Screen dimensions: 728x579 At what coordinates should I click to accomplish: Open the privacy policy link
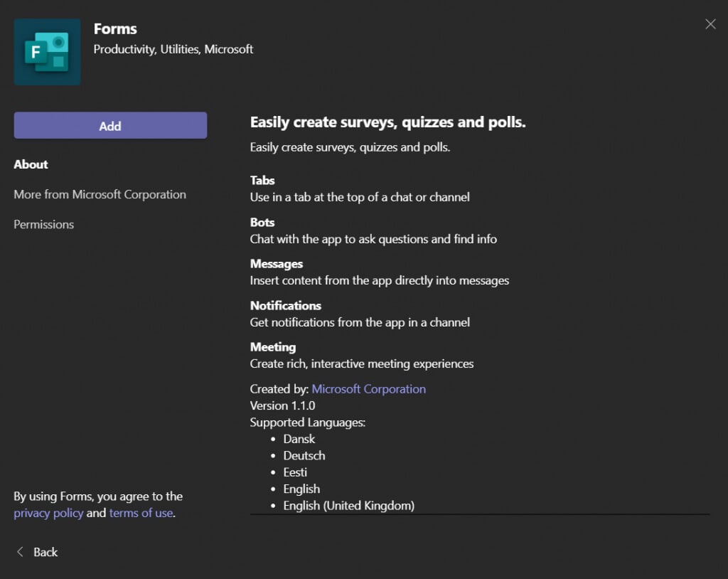48,513
